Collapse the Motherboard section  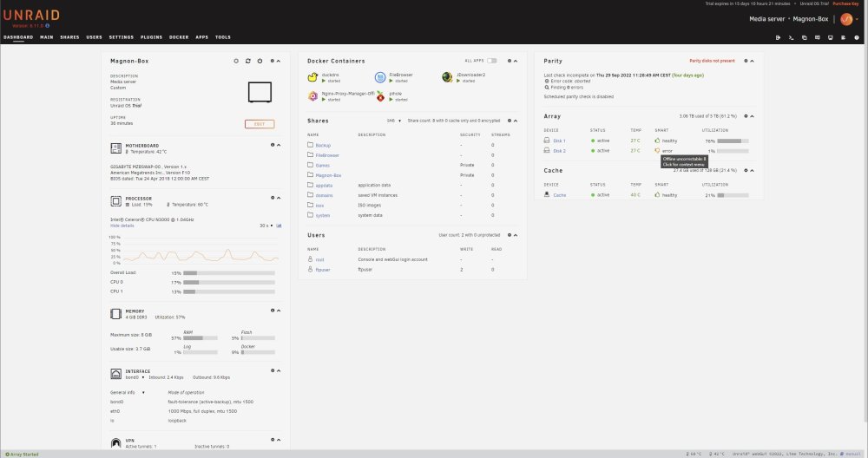coord(279,145)
